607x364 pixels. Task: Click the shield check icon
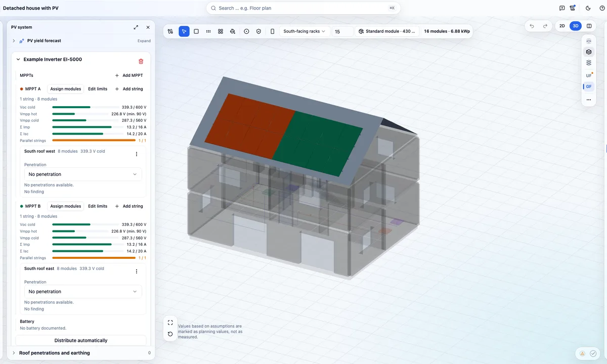(x=258, y=31)
